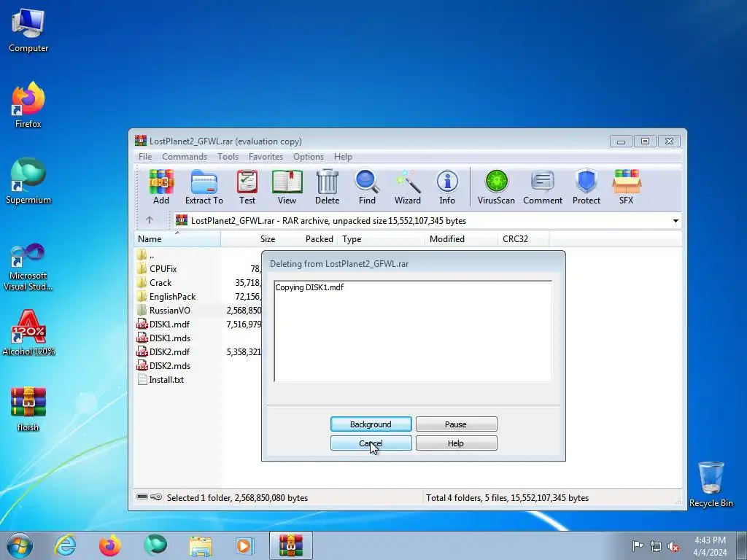
Task: Select the Recycle Bin icon
Action: (x=711, y=484)
